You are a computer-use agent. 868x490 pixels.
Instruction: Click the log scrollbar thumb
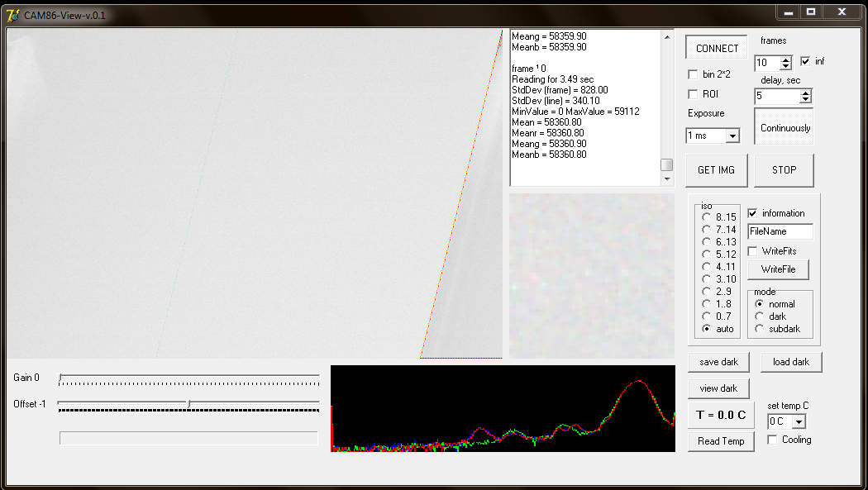pos(667,164)
